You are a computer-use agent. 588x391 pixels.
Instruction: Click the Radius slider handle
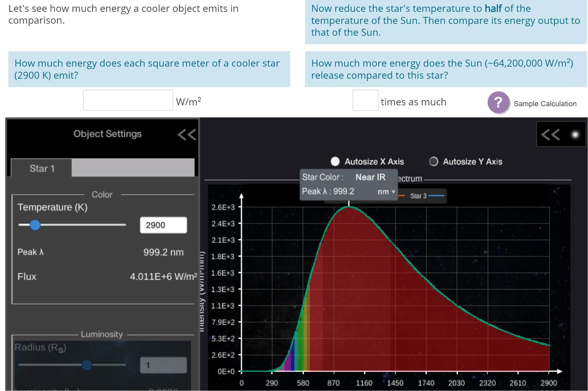click(x=87, y=365)
